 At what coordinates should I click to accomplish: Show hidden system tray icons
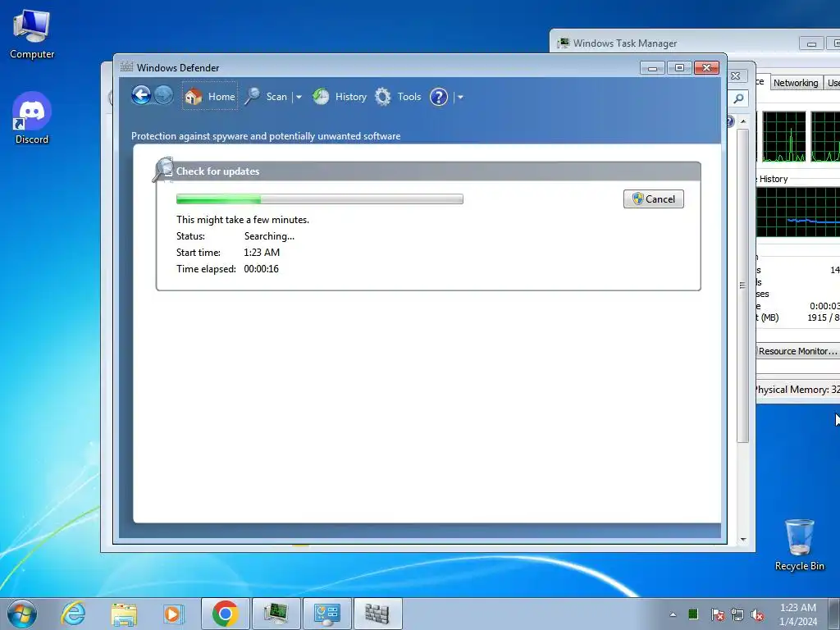(x=673, y=614)
